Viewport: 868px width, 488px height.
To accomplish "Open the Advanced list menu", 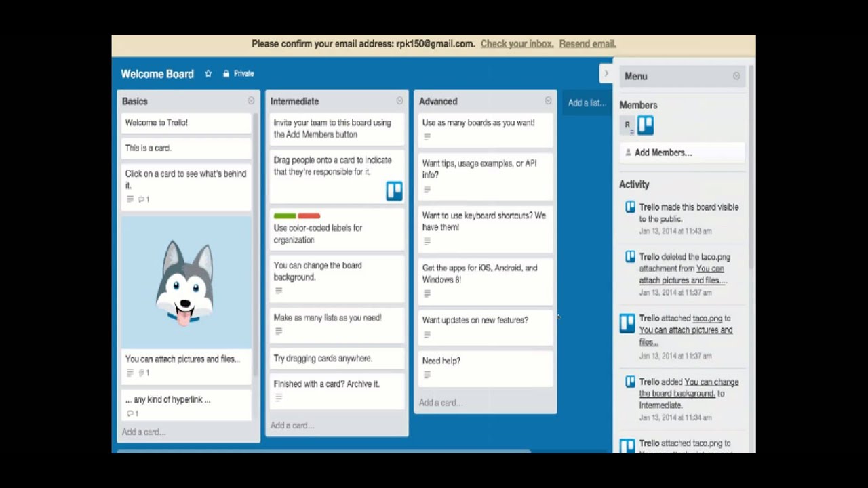I will coord(548,101).
